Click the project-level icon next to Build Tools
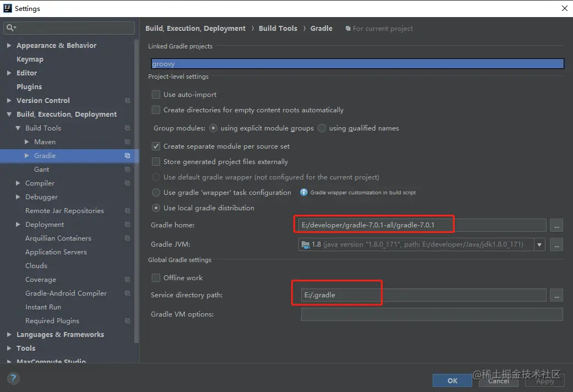Screen dimensions: 573x392 [127, 128]
